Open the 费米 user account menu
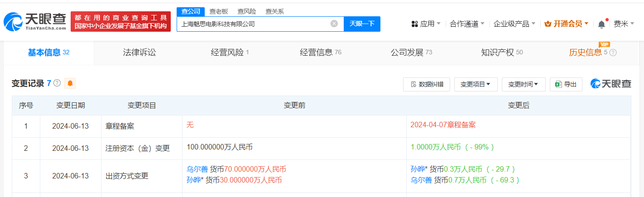Viewport: 644px width, 197px height. click(x=624, y=24)
